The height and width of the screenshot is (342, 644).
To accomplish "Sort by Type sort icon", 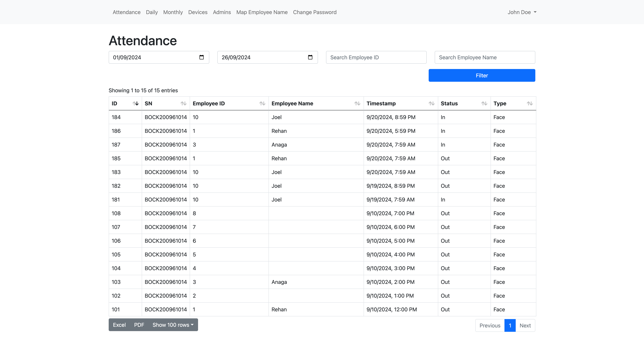I will [x=530, y=103].
